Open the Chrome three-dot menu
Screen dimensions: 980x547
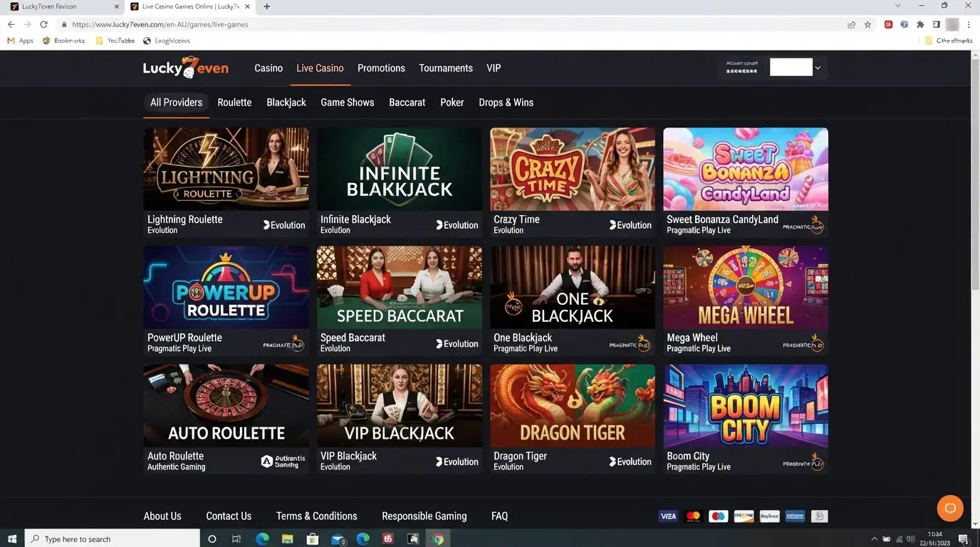pos(969,24)
